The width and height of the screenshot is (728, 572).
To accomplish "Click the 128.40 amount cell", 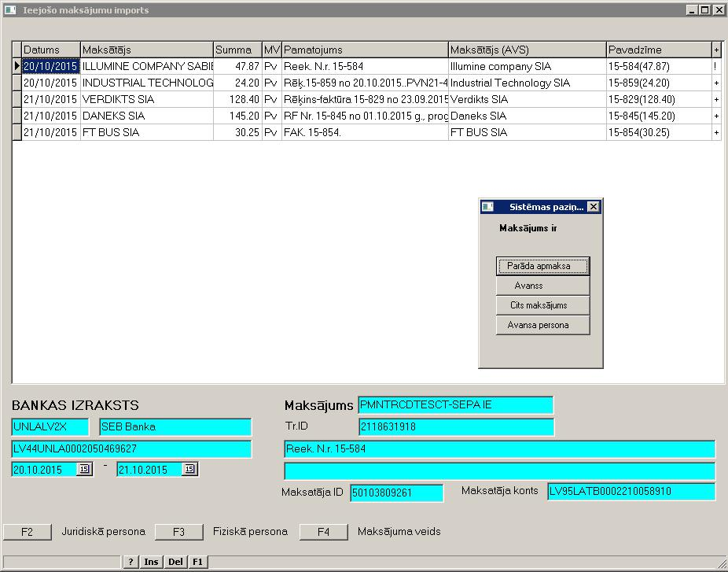I will [x=237, y=99].
